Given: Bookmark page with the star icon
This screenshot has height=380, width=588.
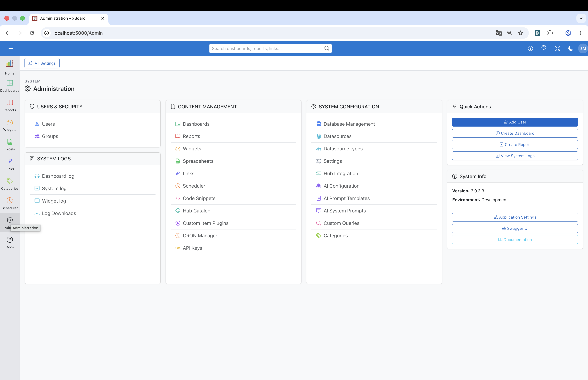Looking at the screenshot, I should [521, 33].
